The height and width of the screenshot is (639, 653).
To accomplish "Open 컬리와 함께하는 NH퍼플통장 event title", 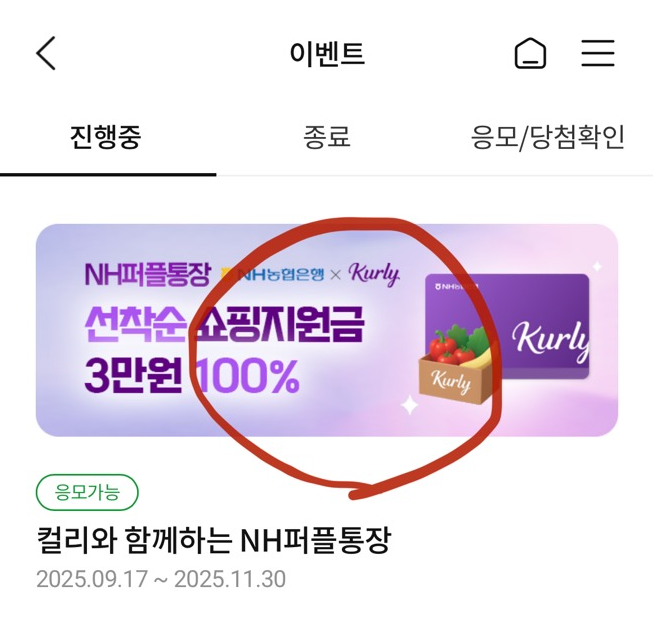I will pyautogui.click(x=214, y=540).
